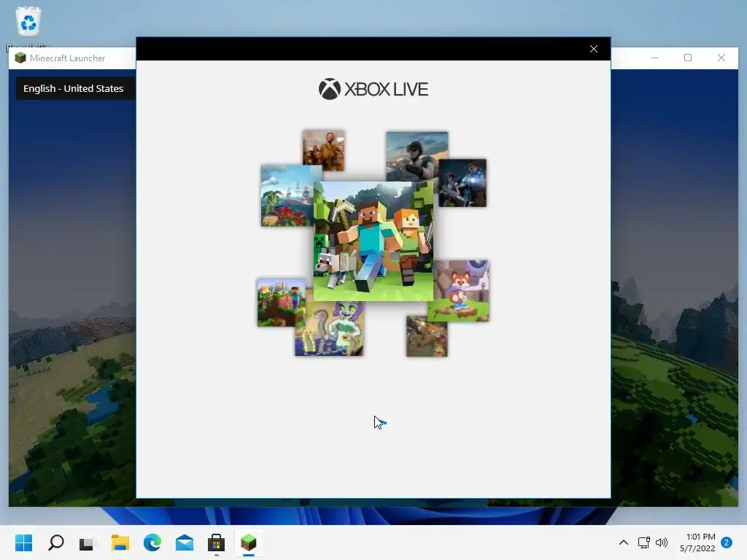Open taskbar Search
Screen dimensions: 747x560
coord(55,542)
